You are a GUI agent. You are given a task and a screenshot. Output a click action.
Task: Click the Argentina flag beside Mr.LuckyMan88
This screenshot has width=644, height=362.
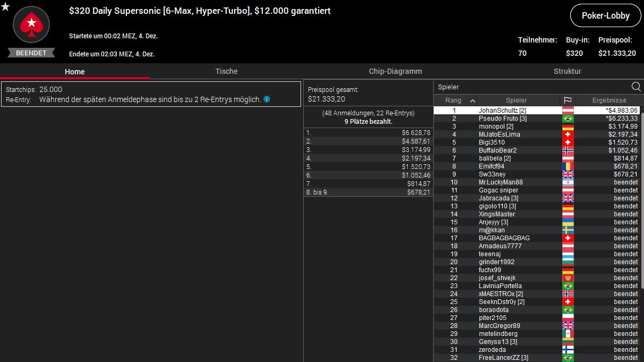click(x=568, y=182)
